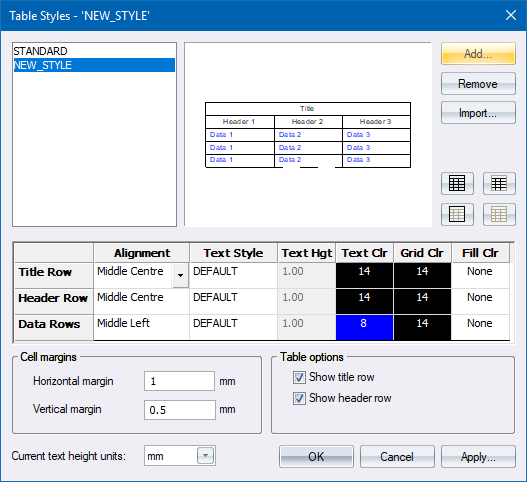Click the Vertical margin input field
Viewport: 527px width, 482px height.
180,410
